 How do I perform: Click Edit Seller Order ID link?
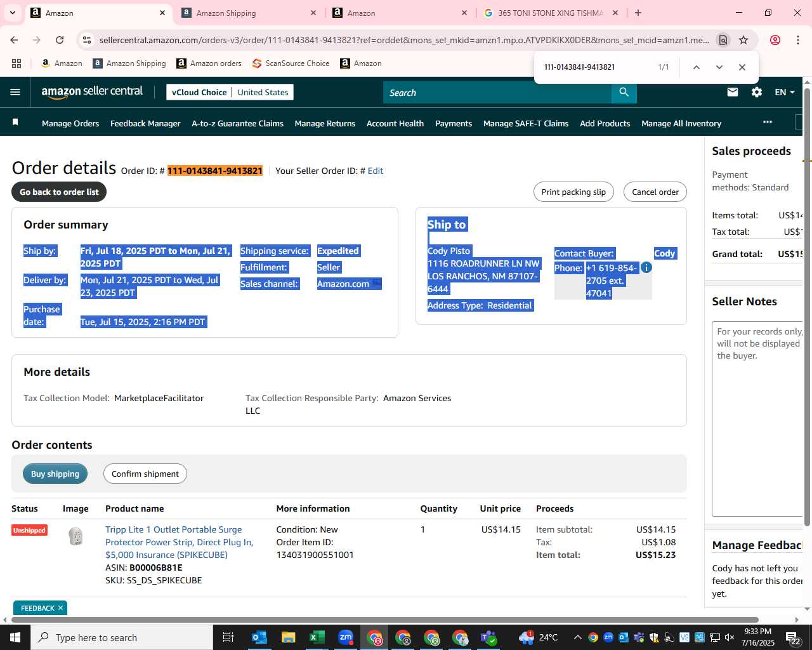point(376,171)
